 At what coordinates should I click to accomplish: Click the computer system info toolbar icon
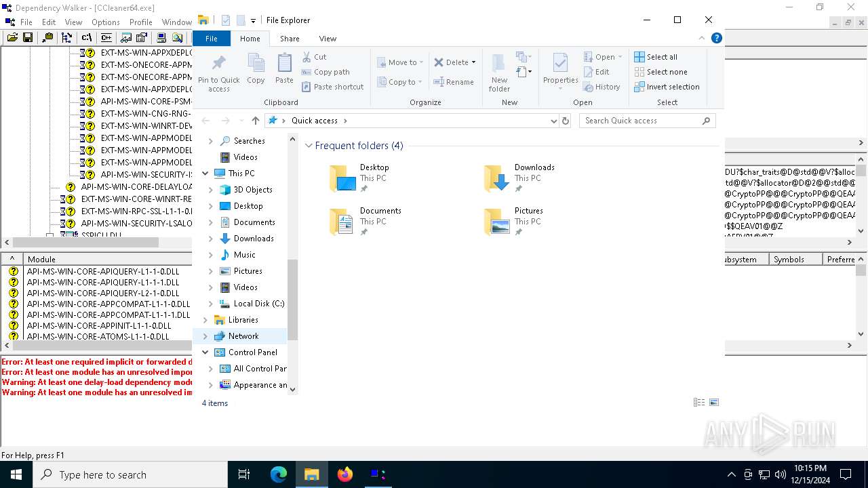[x=161, y=38]
